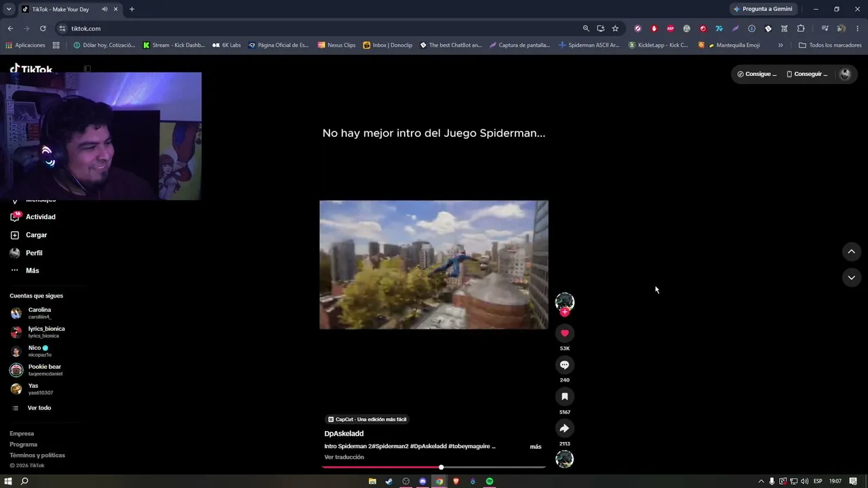Open Steam from the taskbar
Screen dimensions: 868x488
(x=389, y=481)
